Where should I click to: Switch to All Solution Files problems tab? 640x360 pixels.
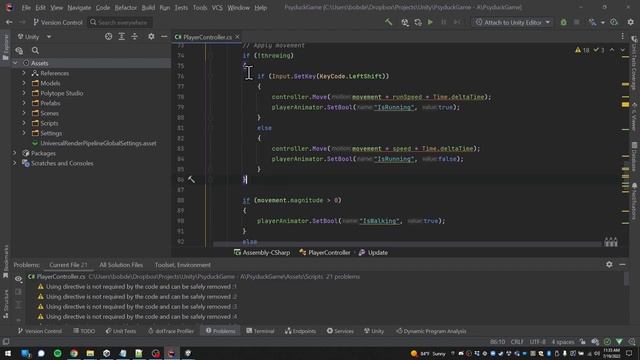(x=121, y=265)
